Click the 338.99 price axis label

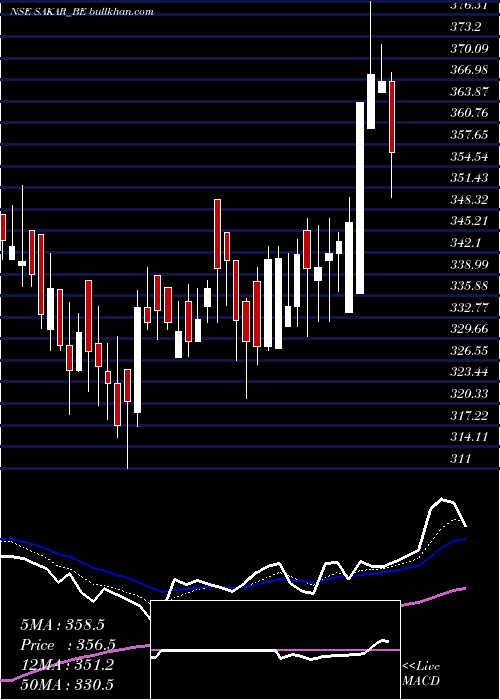[x=469, y=264]
